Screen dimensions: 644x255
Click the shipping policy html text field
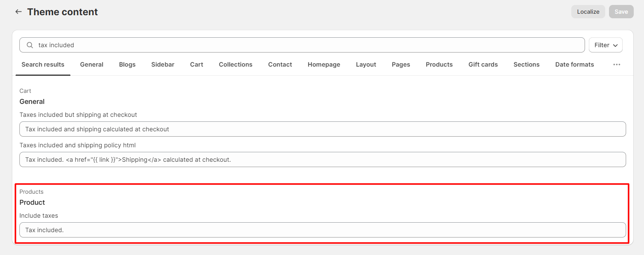[x=322, y=160]
